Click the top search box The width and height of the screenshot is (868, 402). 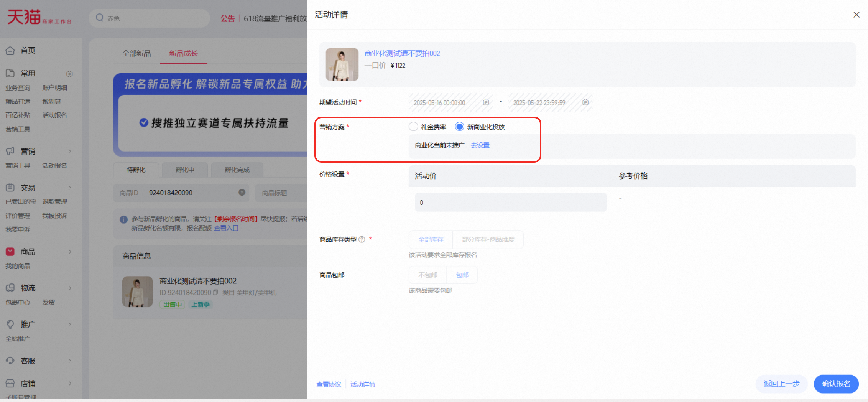tap(150, 18)
